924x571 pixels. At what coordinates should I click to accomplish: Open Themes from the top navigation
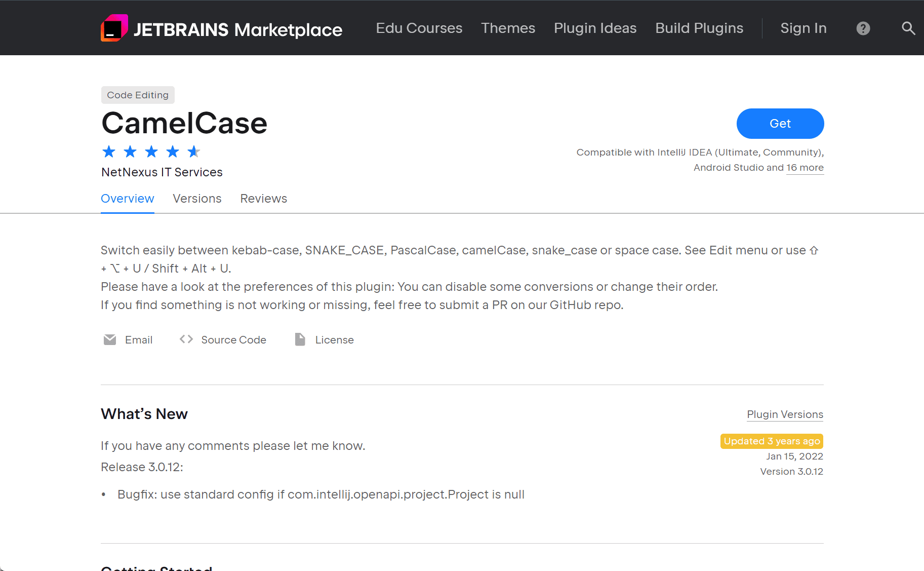(508, 28)
